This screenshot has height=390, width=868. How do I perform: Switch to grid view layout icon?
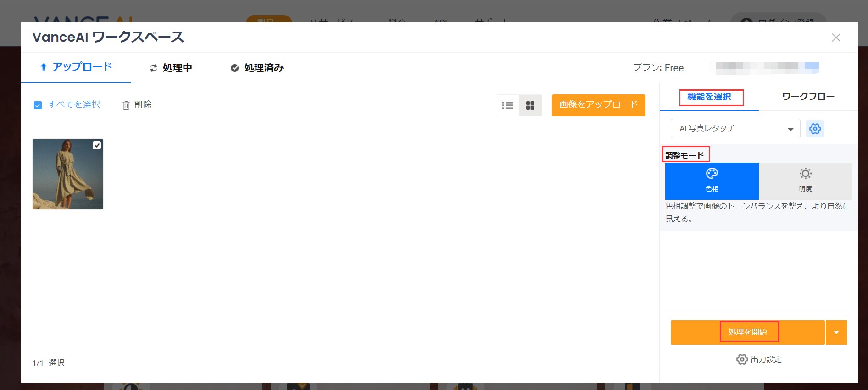pos(530,105)
